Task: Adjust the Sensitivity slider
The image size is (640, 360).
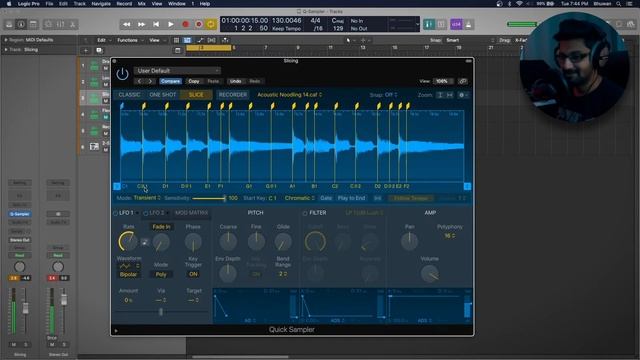Action: point(209,198)
